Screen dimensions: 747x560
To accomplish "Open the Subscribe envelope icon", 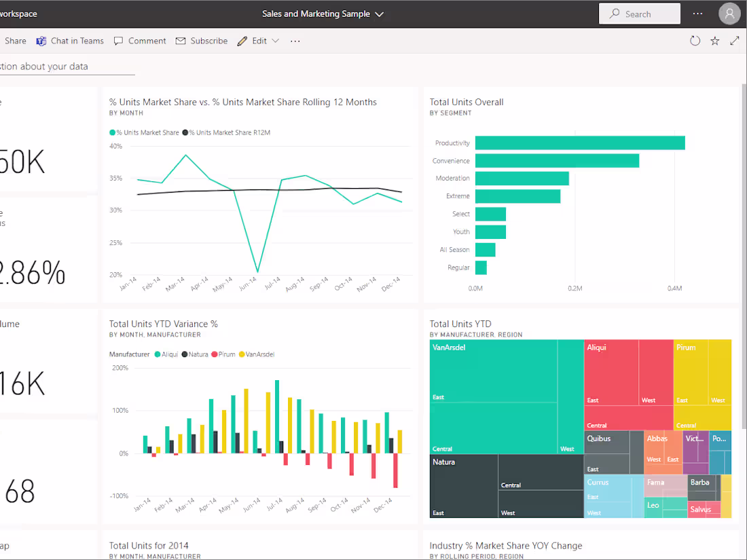I will click(180, 41).
